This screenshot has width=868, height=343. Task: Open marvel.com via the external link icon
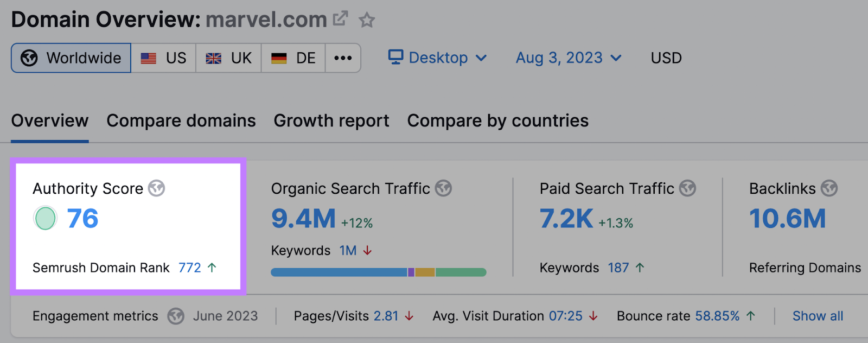[x=341, y=18]
